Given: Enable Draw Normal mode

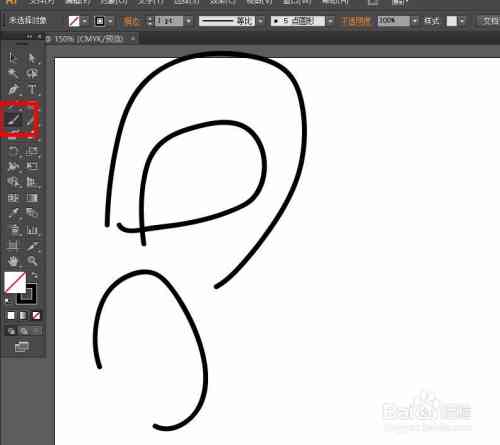Looking at the screenshot, I should 11,331.
